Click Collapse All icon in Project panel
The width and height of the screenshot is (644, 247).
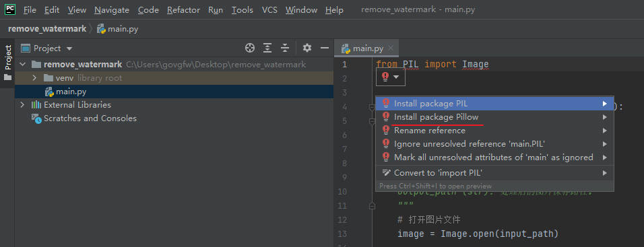pyautogui.click(x=285, y=48)
